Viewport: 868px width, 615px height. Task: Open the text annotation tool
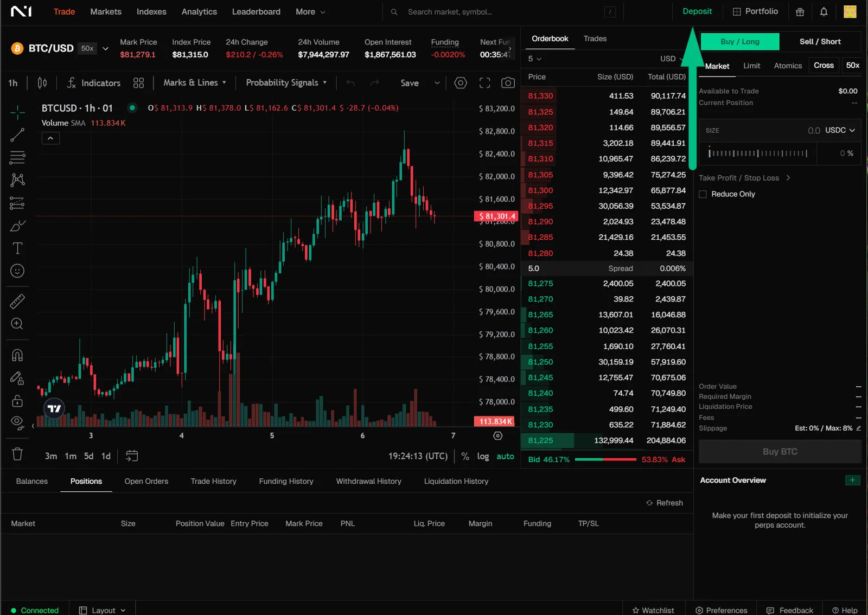[17, 248]
